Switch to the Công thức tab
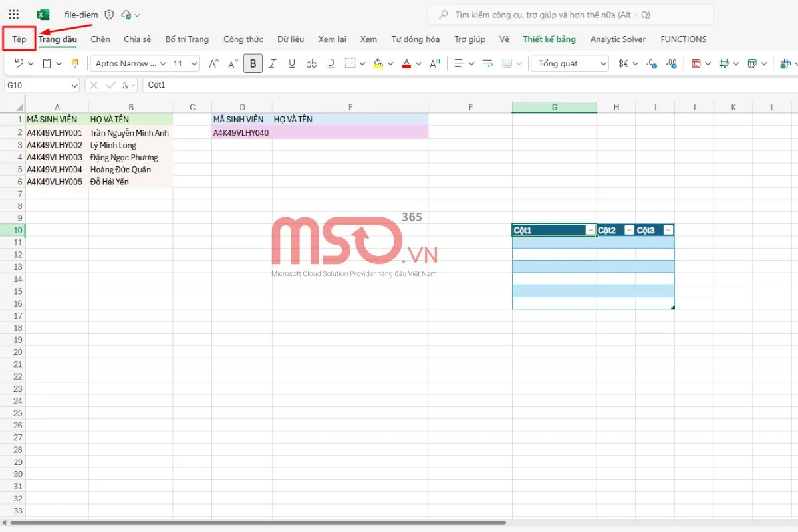The width and height of the screenshot is (798, 532). [243, 39]
